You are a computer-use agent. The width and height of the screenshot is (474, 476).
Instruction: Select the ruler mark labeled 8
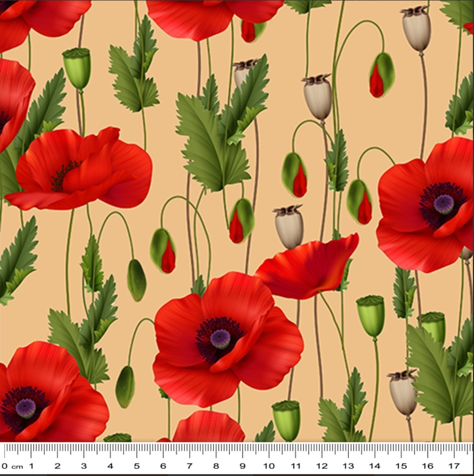pos(216,466)
